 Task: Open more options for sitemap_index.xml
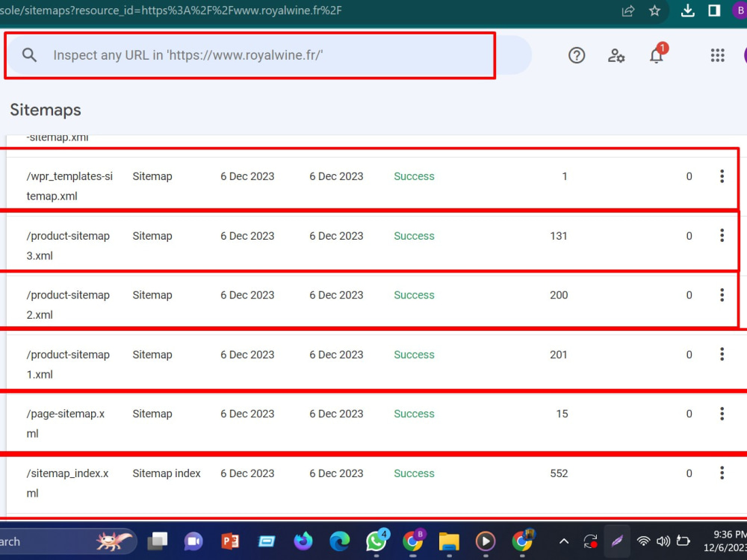(x=722, y=473)
